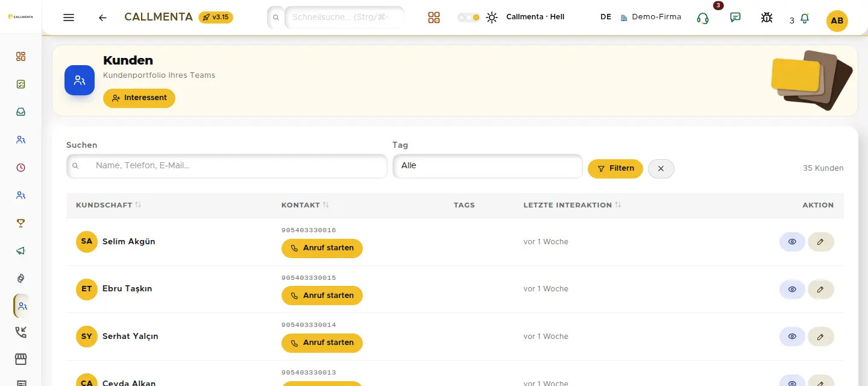Viewport: 868px width, 386px height.
Task: Start call to Serhat Yalçın
Action: [322, 343]
